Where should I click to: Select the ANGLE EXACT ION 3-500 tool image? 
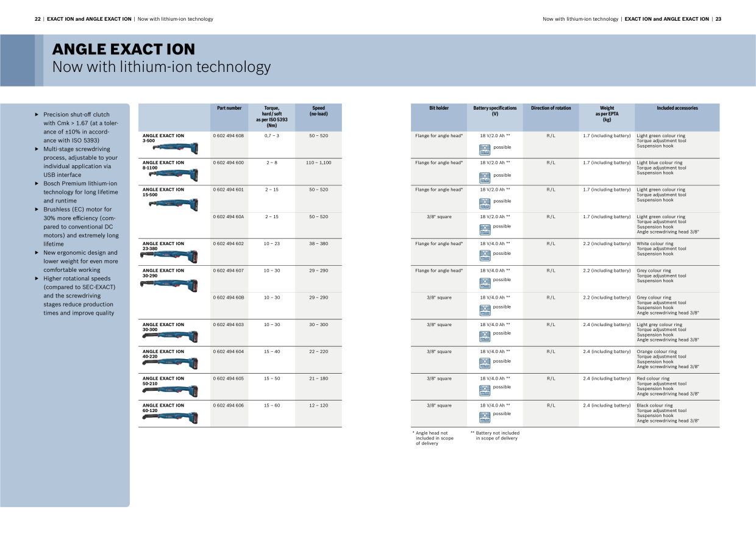tap(174, 148)
